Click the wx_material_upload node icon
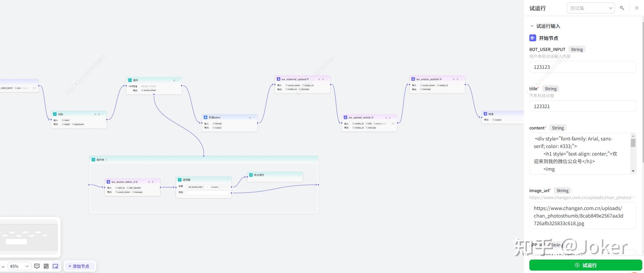The height and width of the screenshot is (273, 644). tap(279, 79)
